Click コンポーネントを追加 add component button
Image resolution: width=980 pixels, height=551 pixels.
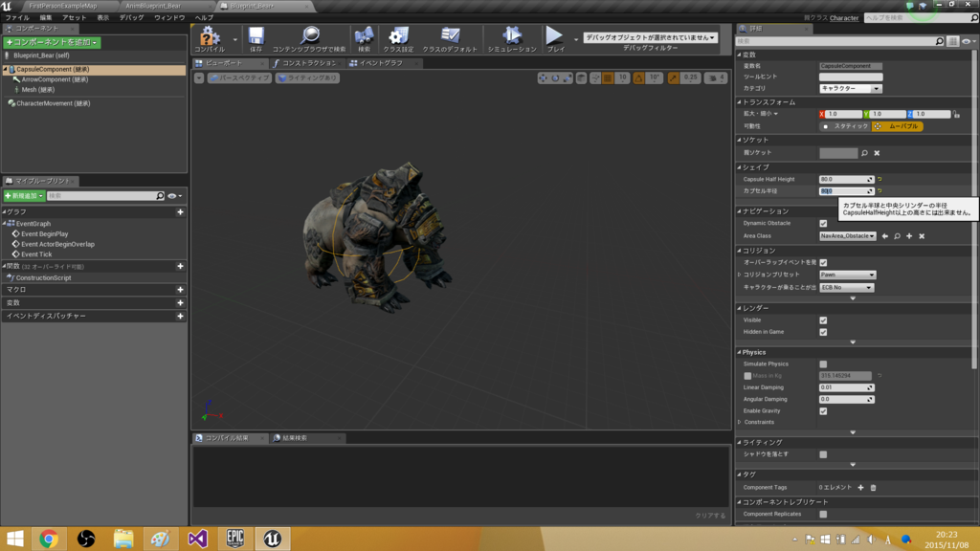coord(52,42)
